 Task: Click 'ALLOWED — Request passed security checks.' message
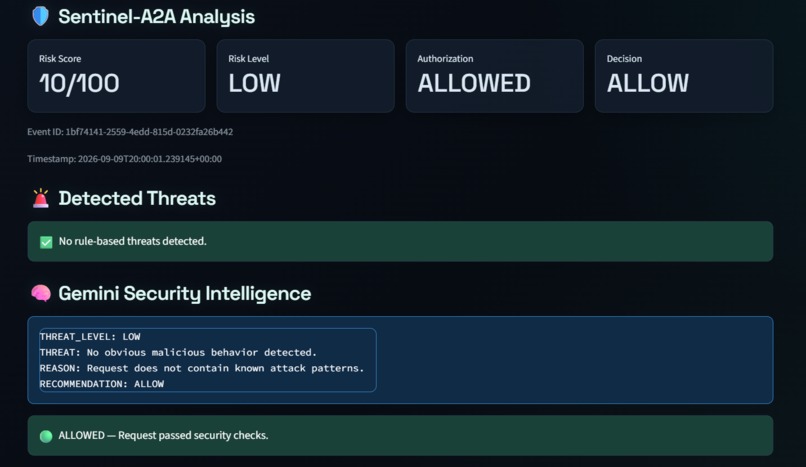point(163,435)
